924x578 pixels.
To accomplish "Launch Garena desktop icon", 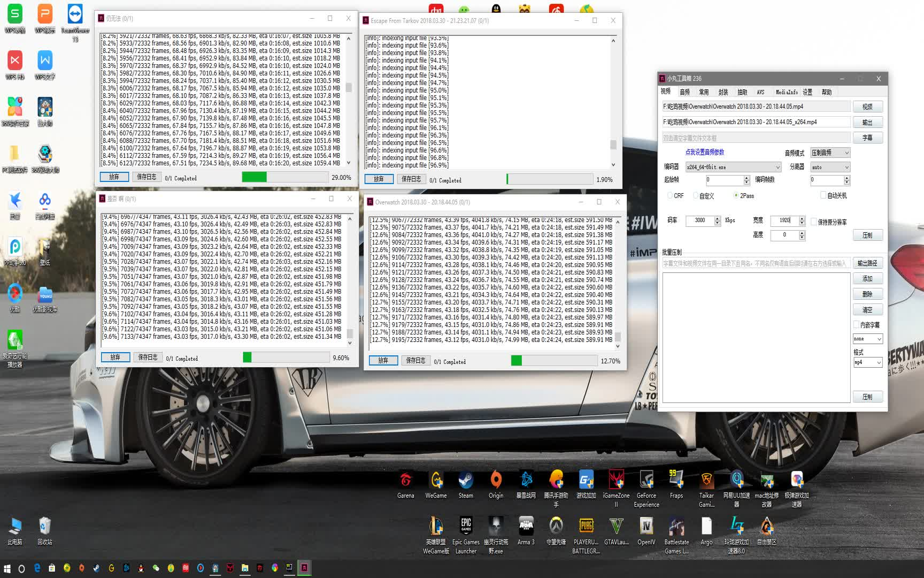I will click(406, 485).
